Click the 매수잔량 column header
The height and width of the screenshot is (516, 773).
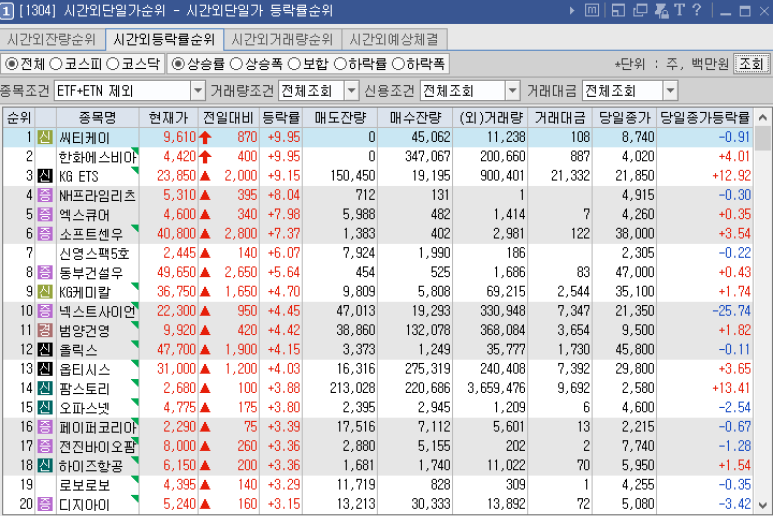(415, 118)
